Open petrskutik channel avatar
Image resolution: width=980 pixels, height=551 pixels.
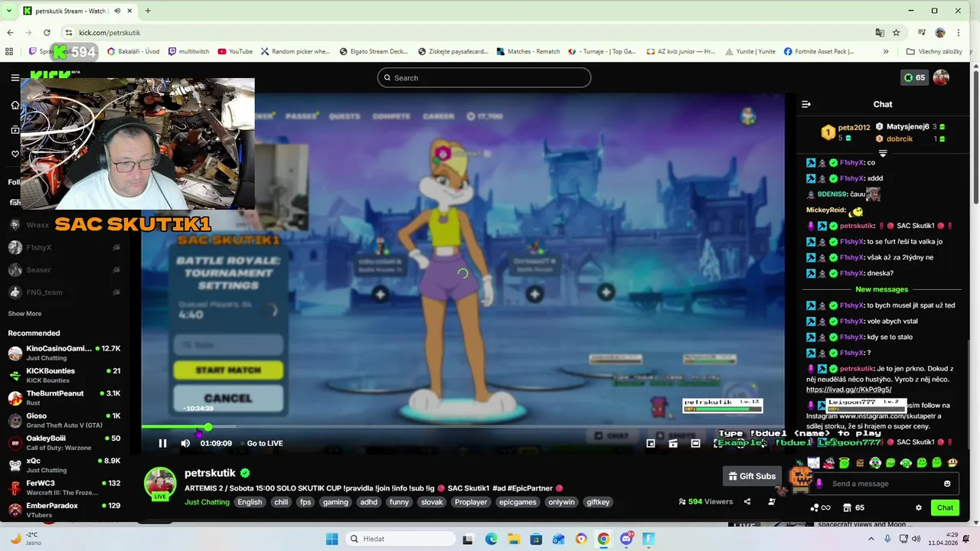click(160, 484)
